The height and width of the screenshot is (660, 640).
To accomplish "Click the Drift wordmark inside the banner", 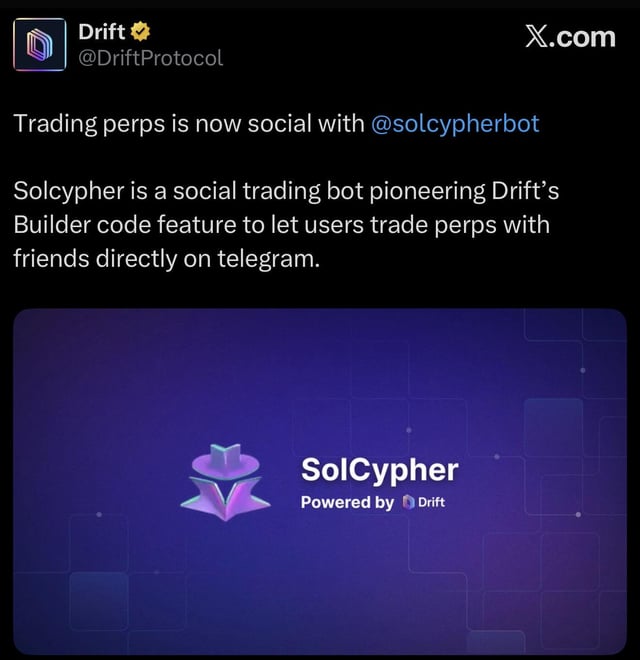I will [432, 502].
